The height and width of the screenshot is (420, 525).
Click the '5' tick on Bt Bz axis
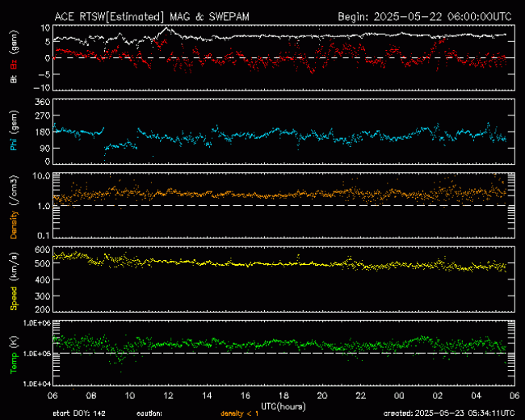47,42
